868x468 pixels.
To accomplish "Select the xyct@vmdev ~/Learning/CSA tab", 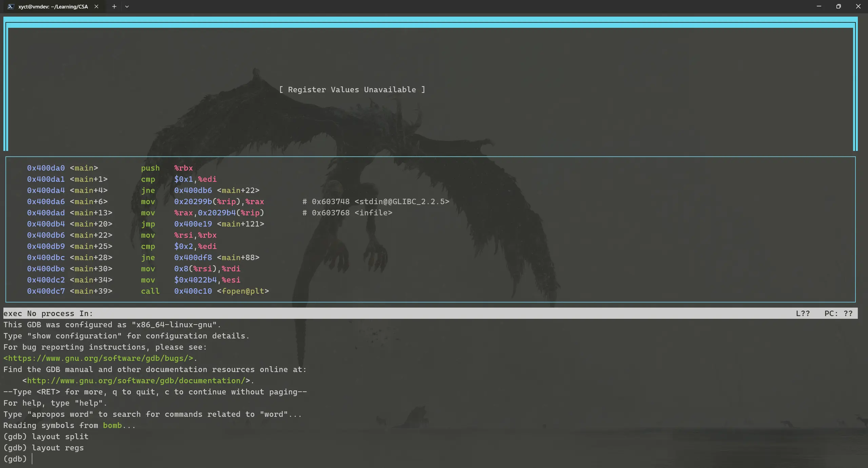I will (53, 6).
